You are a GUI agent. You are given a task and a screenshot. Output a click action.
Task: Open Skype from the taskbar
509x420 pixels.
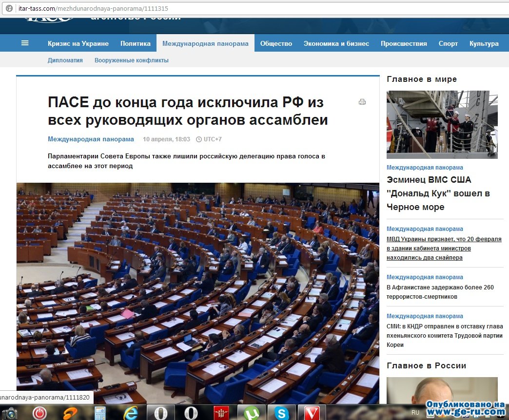click(282, 413)
